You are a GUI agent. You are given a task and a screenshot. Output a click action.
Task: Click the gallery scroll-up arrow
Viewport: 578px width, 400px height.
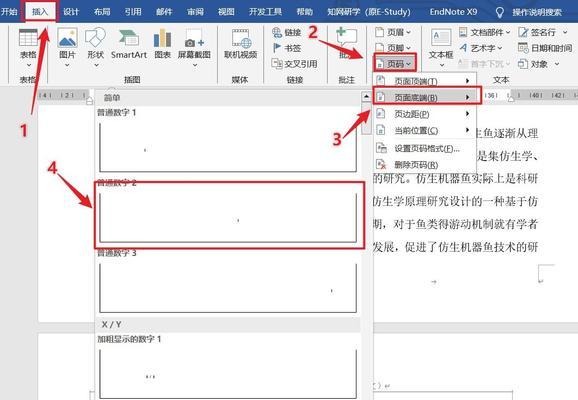pos(366,97)
